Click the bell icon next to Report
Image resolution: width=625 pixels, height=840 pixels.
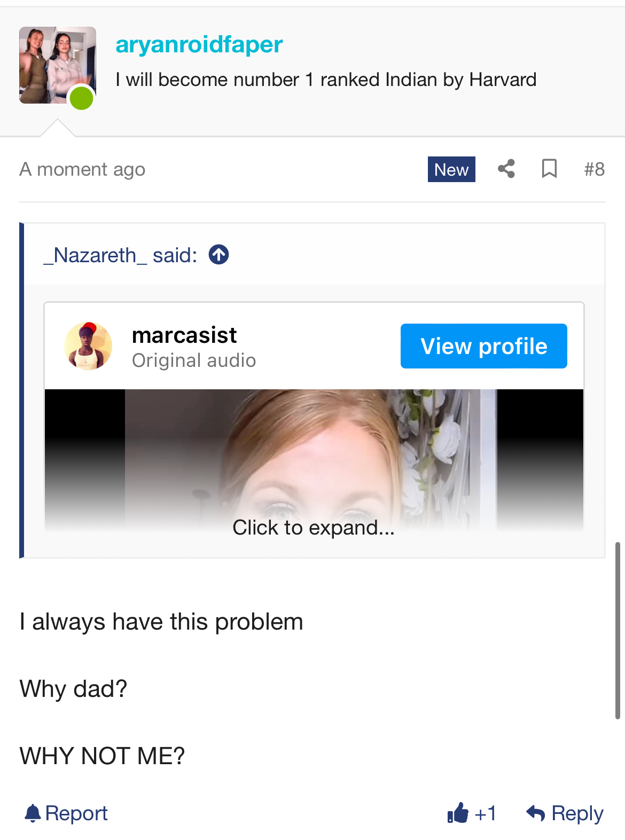tap(33, 813)
